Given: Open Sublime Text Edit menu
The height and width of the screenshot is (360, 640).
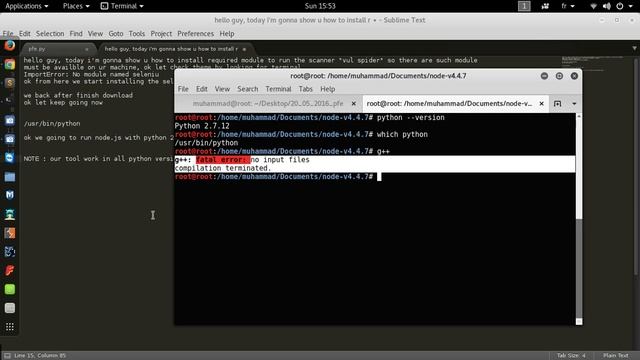Looking at the screenshot, I should pyautogui.click(x=24, y=33).
